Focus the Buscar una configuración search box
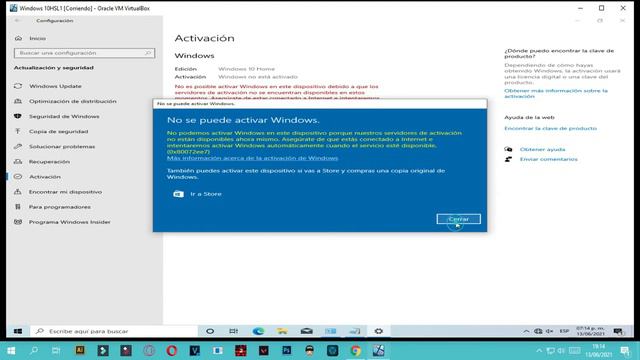The image size is (640, 360). 84,53
